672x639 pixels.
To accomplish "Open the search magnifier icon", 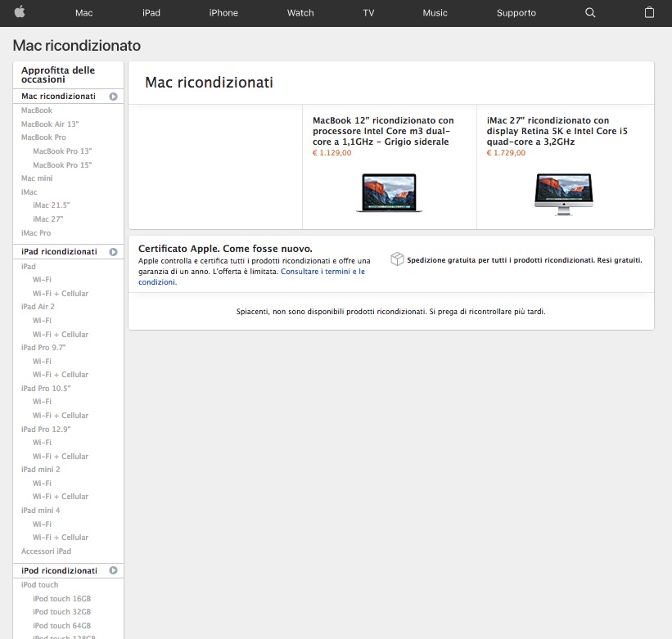I will click(591, 12).
